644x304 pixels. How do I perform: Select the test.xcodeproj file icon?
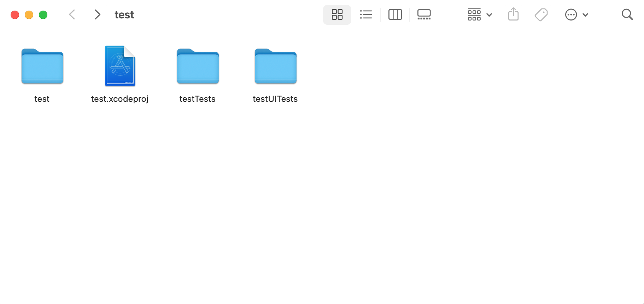tap(120, 66)
